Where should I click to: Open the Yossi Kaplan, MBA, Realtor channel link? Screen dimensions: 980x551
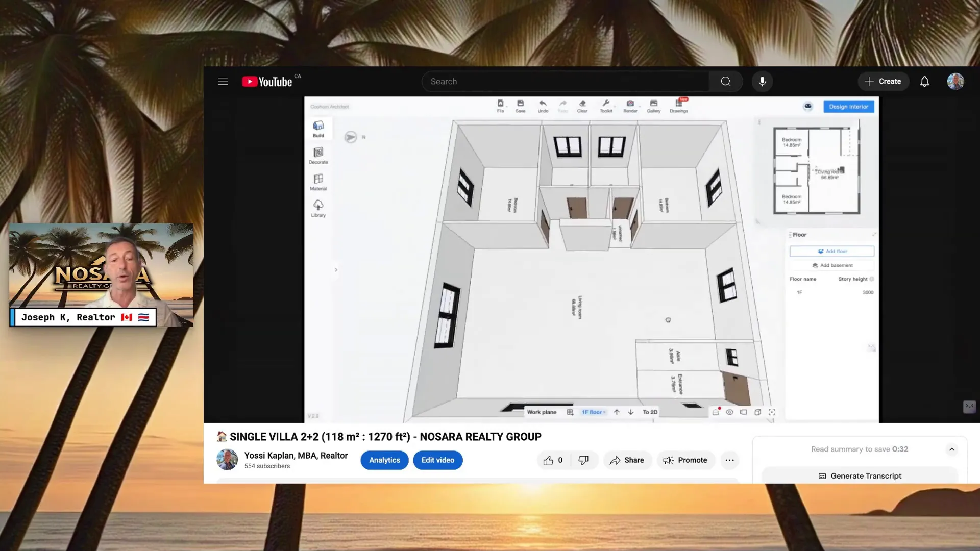tap(296, 456)
